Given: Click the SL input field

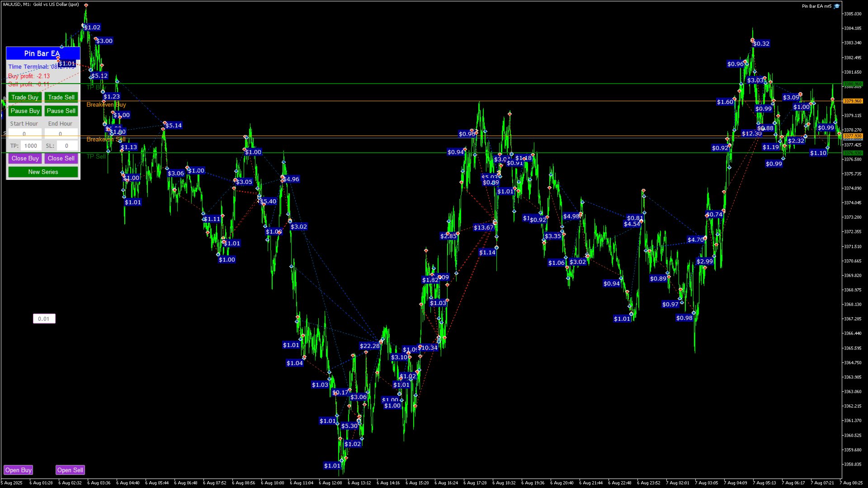Looking at the screenshot, I should coord(67,146).
